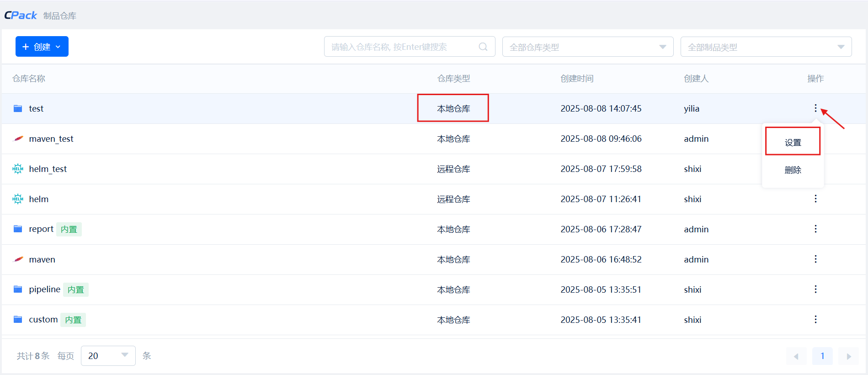Open the page size 20 dropdown

(108, 356)
